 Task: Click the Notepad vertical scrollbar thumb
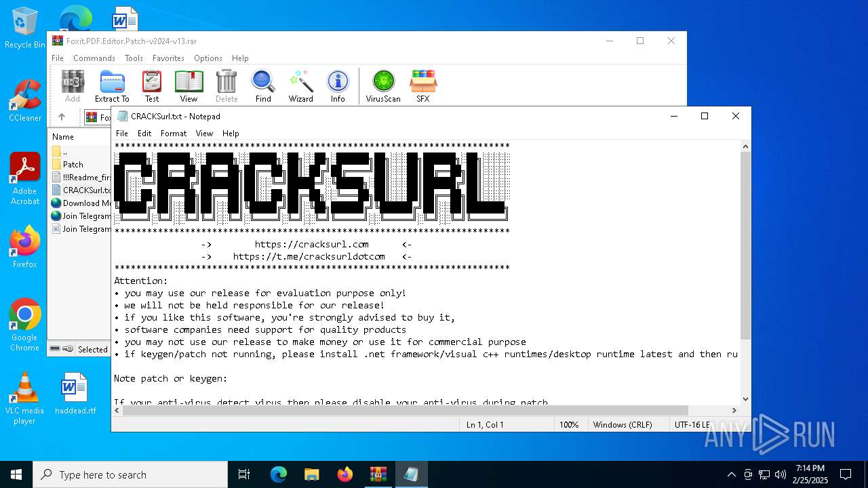[x=745, y=245]
